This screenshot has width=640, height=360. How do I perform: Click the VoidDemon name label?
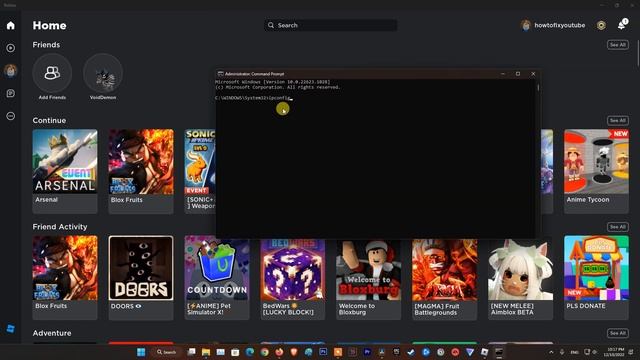point(103,98)
